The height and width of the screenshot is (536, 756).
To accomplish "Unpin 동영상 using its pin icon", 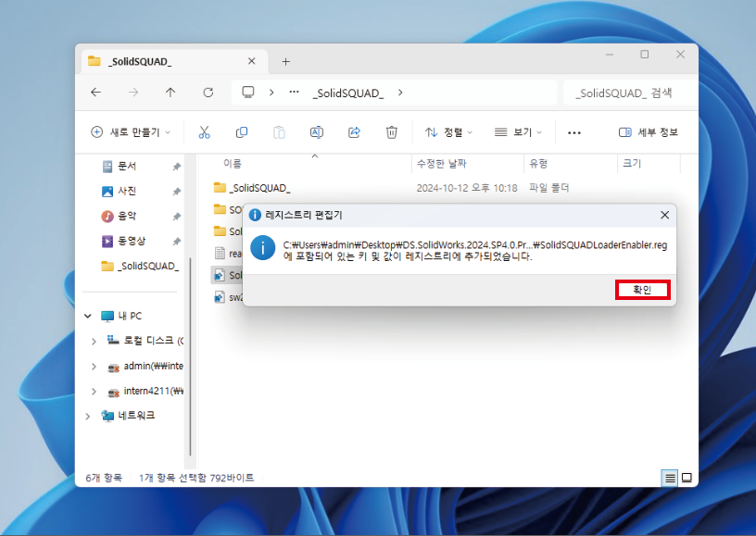I will point(176,242).
